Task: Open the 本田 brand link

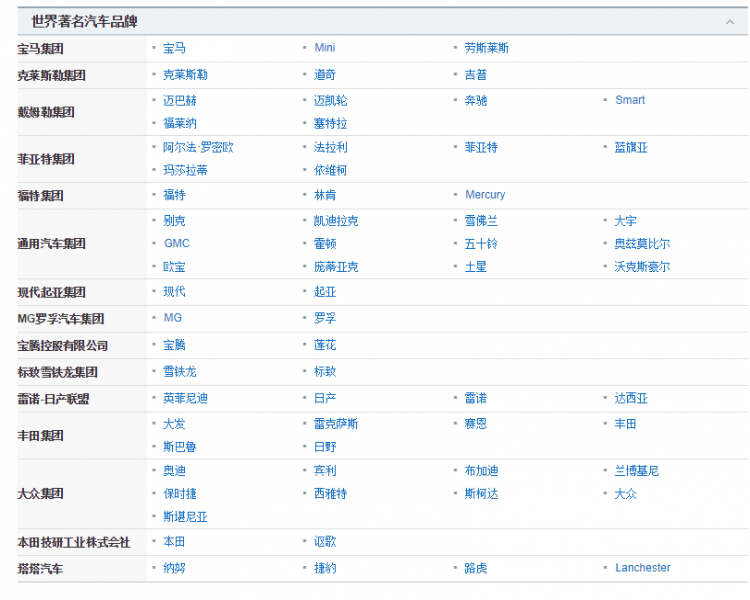Action: pos(174,542)
